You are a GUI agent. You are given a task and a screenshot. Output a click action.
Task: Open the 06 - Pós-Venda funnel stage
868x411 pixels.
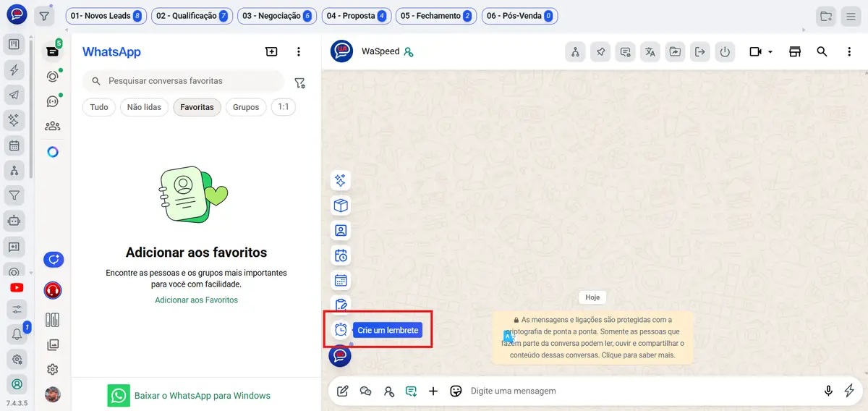click(x=519, y=16)
